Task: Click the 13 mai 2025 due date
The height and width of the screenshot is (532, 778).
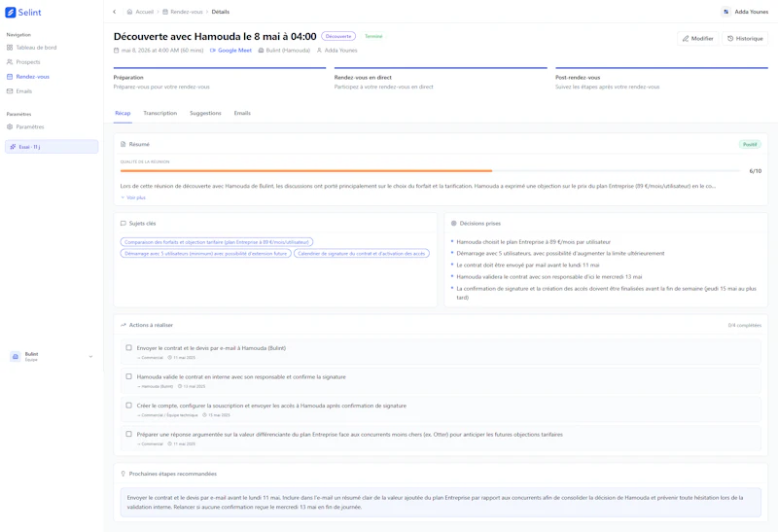Action: [x=192, y=386]
